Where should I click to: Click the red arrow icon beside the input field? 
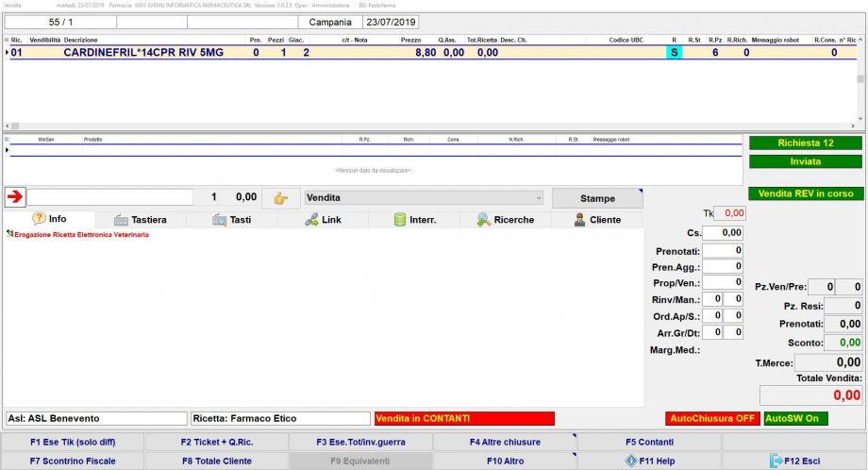coord(14,197)
